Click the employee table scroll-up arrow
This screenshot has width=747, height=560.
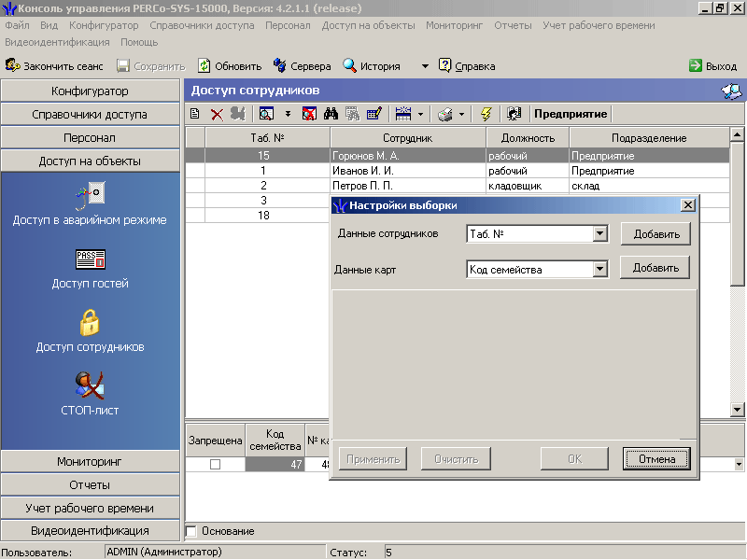pyautogui.click(x=737, y=134)
